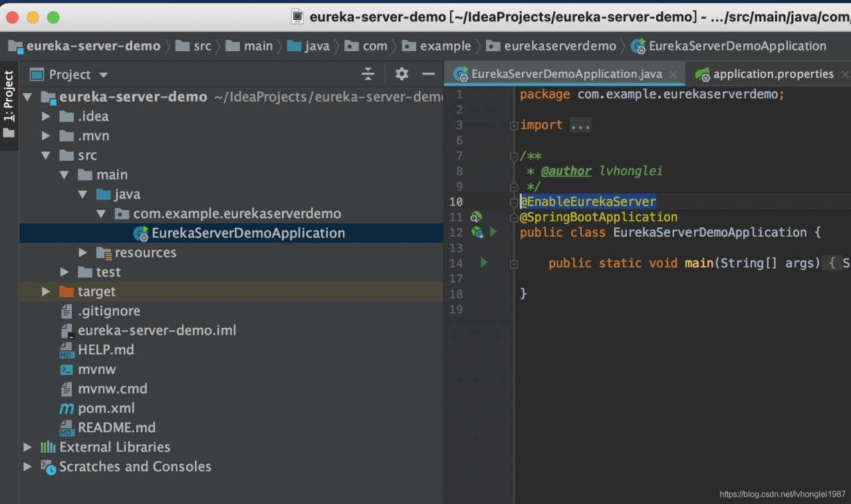Screen dimensions: 851x504
Task: Click the .gitignore file icon
Action: click(66, 311)
